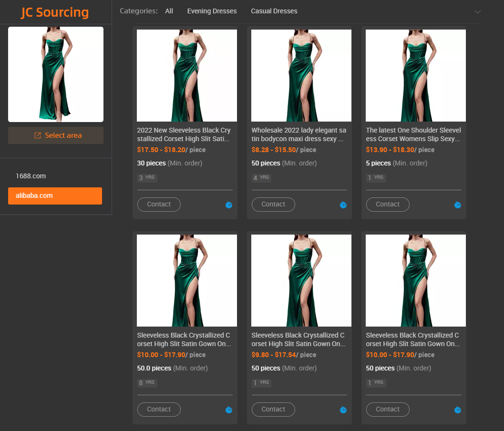
Task: Switch to Evening Dresses category
Action: coord(212,11)
